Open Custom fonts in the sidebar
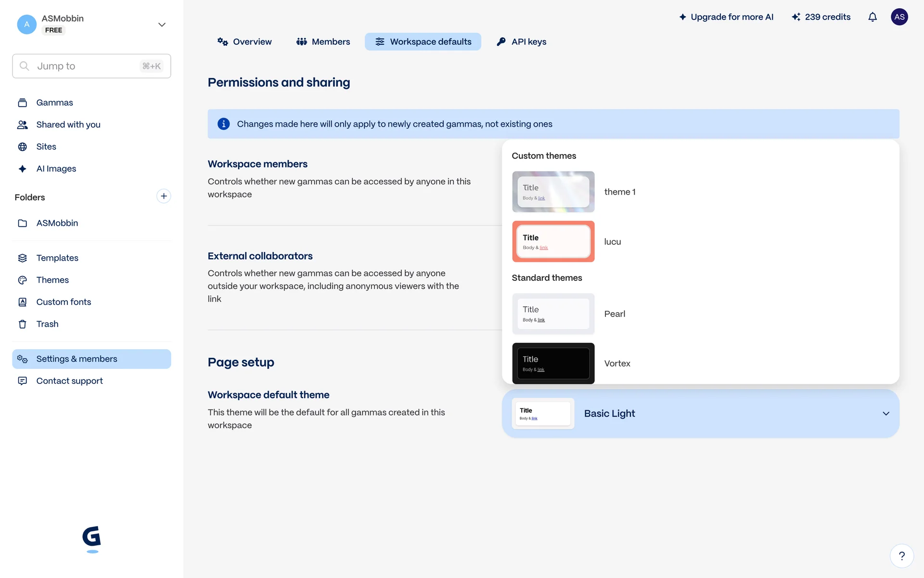This screenshot has width=924, height=578. click(64, 302)
